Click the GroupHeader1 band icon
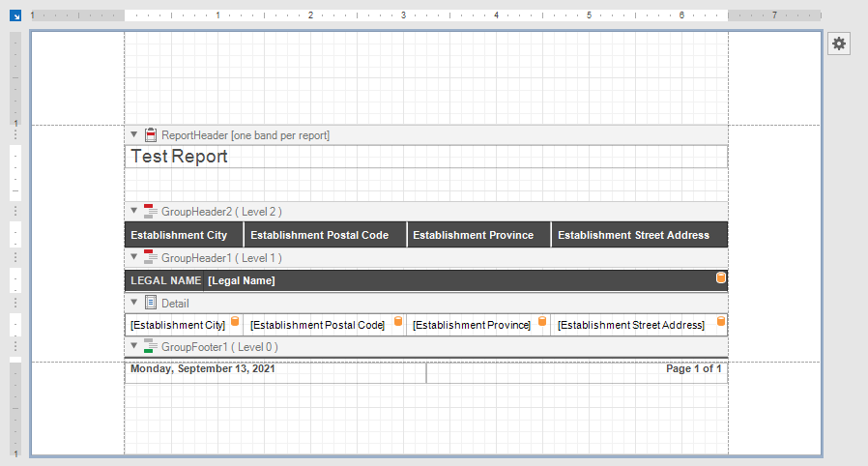The width and height of the screenshot is (868, 466). pyautogui.click(x=151, y=257)
